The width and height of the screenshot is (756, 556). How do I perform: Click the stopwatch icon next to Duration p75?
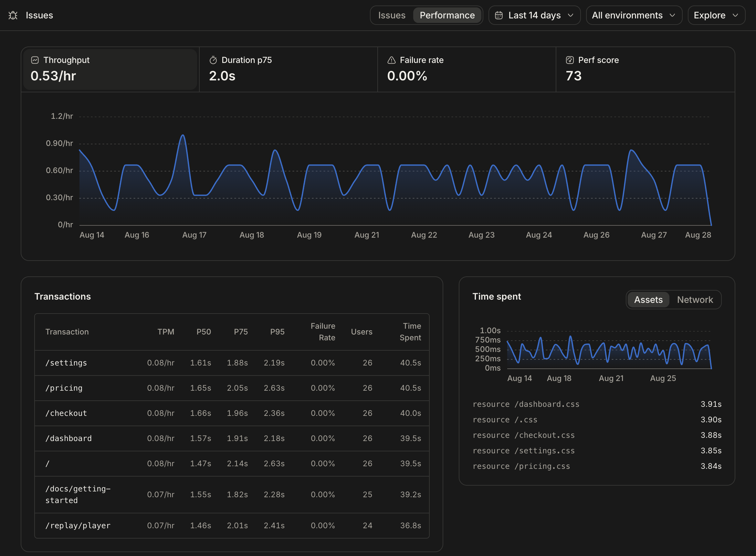click(213, 60)
